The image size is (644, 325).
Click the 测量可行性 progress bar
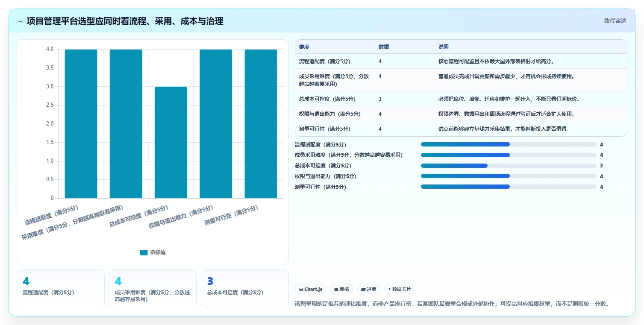pyautogui.click(x=509, y=187)
